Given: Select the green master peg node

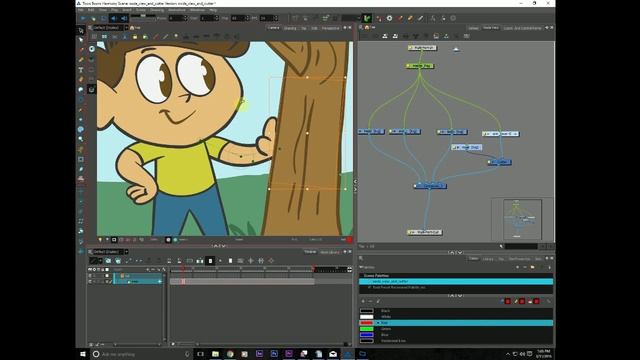Looking at the screenshot, I should [420, 66].
